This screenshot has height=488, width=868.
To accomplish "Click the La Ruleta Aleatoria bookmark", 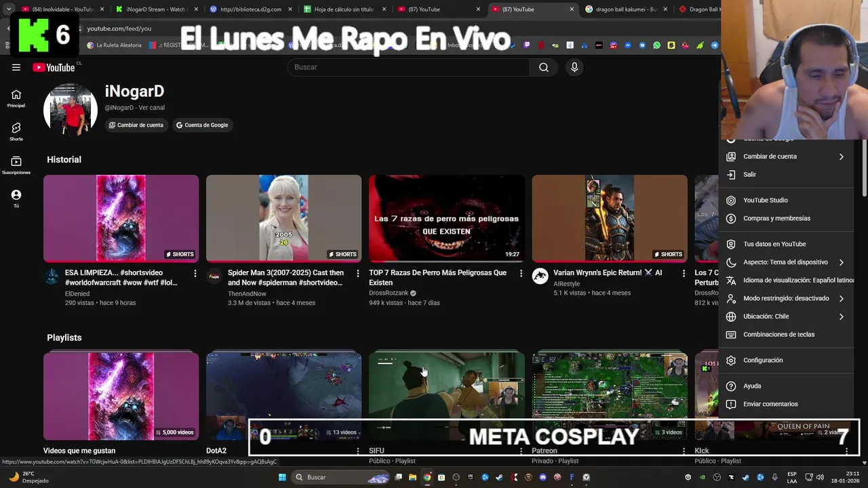I will tap(115, 45).
